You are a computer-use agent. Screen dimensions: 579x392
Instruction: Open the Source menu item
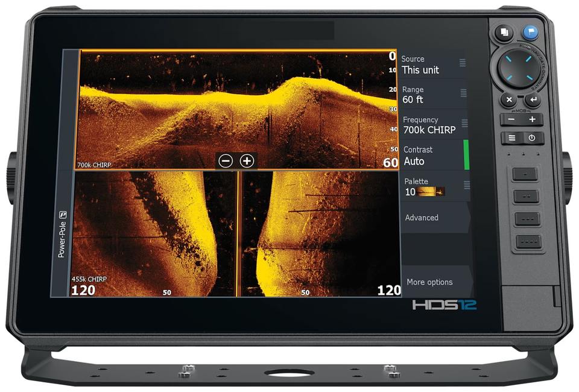[433, 65]
